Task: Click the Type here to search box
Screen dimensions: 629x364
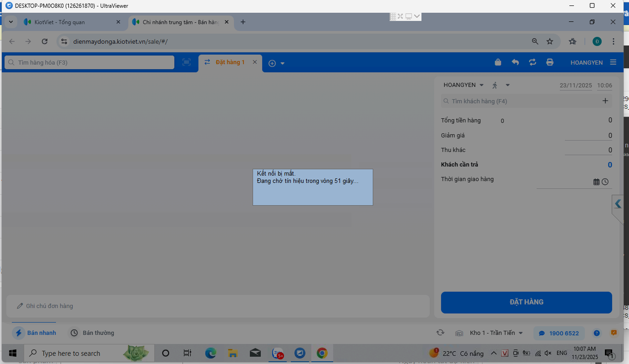Action: pyautogui.click(x=89, y=353)
